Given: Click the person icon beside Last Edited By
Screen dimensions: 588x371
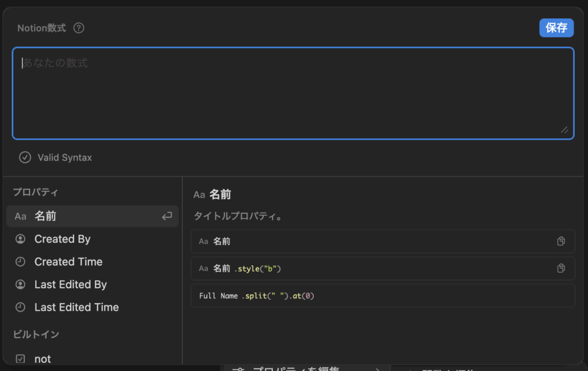Looking at the screenshot, I should 21,284.
